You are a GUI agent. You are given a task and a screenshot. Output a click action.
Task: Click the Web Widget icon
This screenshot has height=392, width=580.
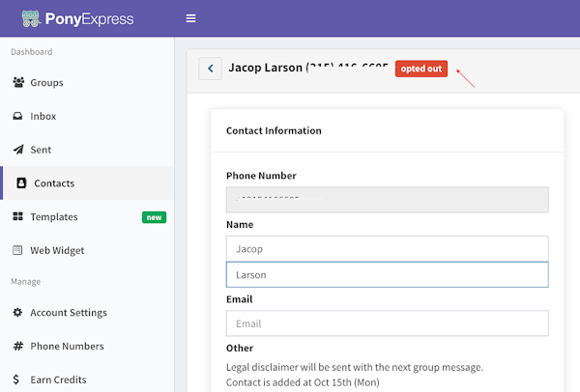pos(18,250)
